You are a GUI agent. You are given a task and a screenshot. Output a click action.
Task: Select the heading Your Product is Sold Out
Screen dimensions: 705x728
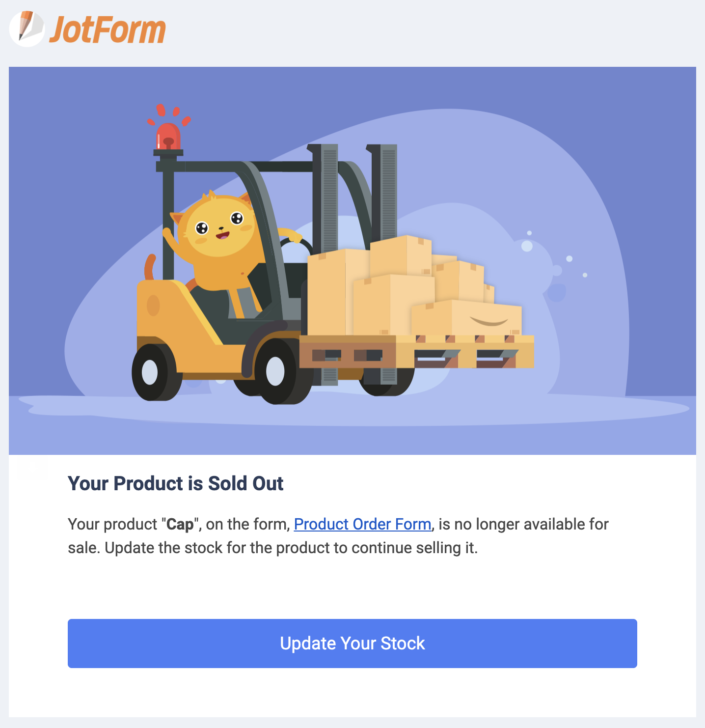pos(175,483)
